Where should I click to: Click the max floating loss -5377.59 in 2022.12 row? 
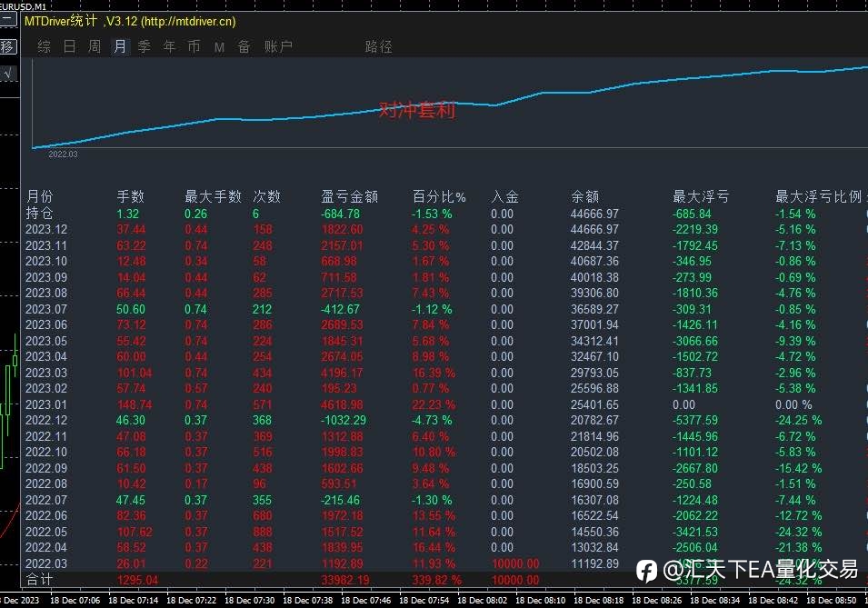pos(694,420)
